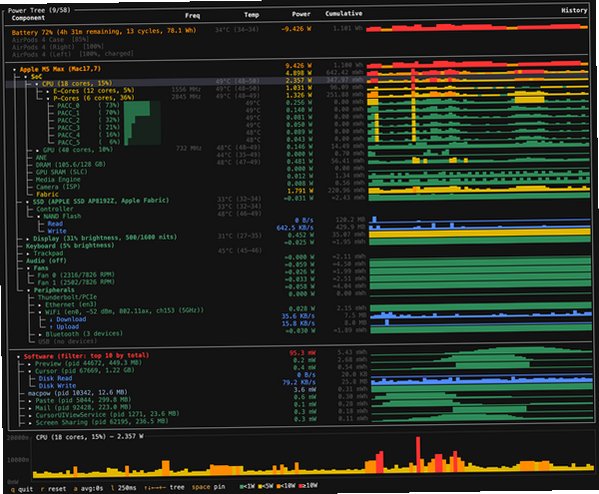
Task: Collapse the Fans node
Action: 28,268
